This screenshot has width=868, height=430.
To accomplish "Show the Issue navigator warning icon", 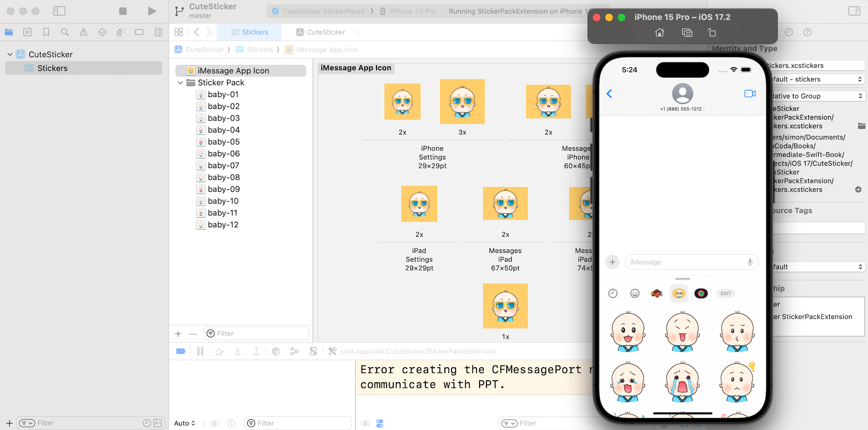I will tap(83, 32).
